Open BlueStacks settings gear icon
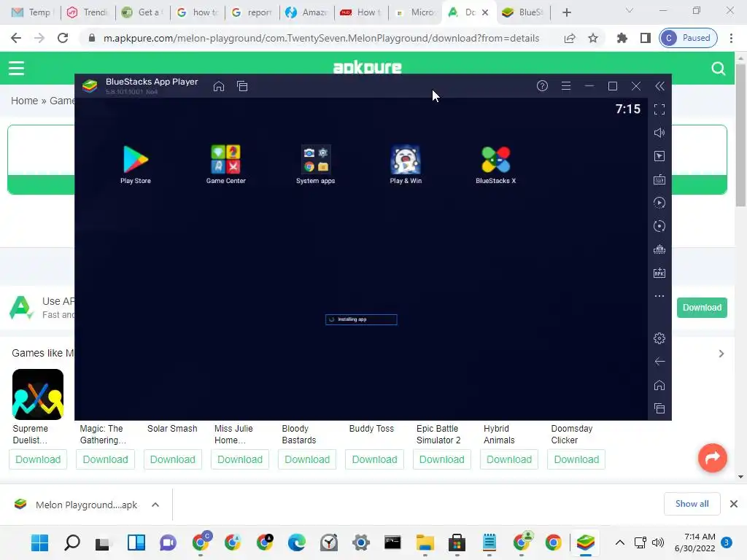 659,338
